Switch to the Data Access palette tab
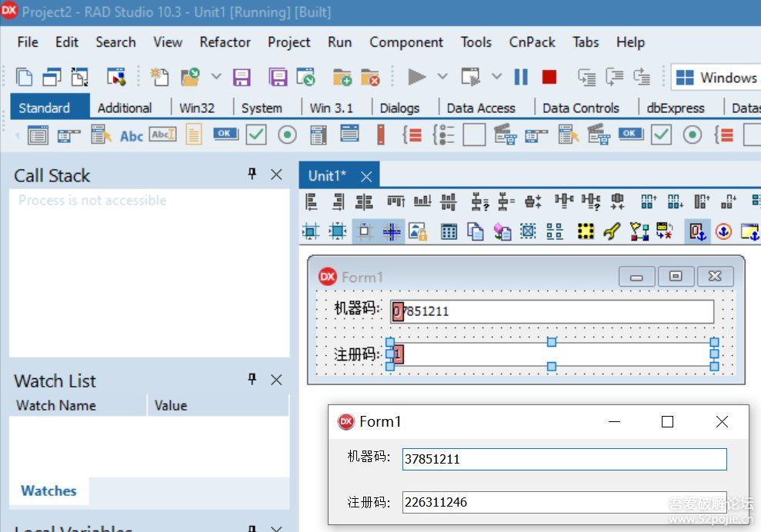Viewport: 761px width, 532px height. (480, 108)
